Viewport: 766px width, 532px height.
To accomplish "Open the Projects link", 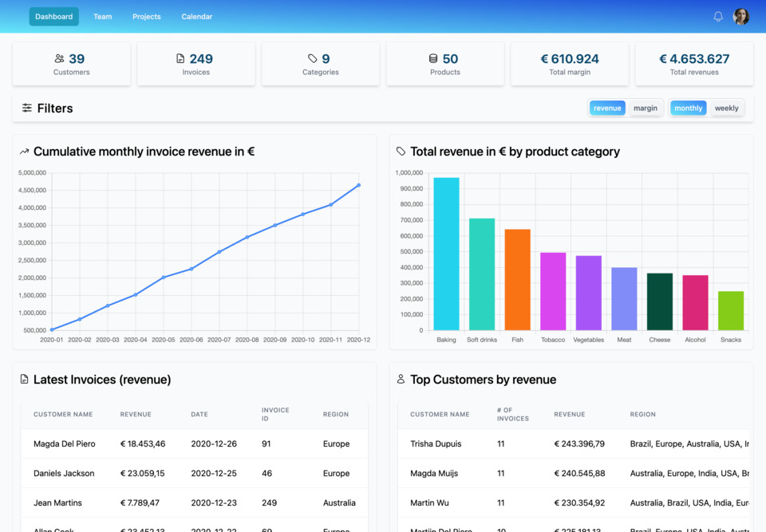I will point(146,16).
